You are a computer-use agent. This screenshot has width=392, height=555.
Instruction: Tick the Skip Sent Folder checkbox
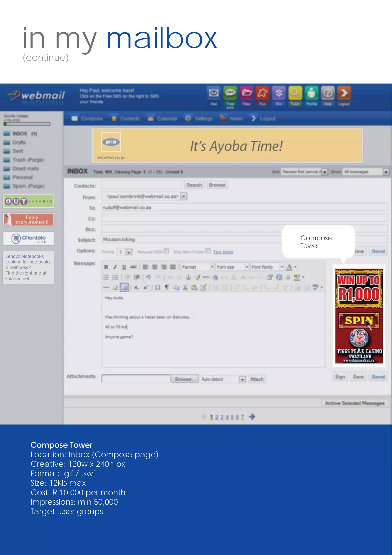tap(208, 251)
